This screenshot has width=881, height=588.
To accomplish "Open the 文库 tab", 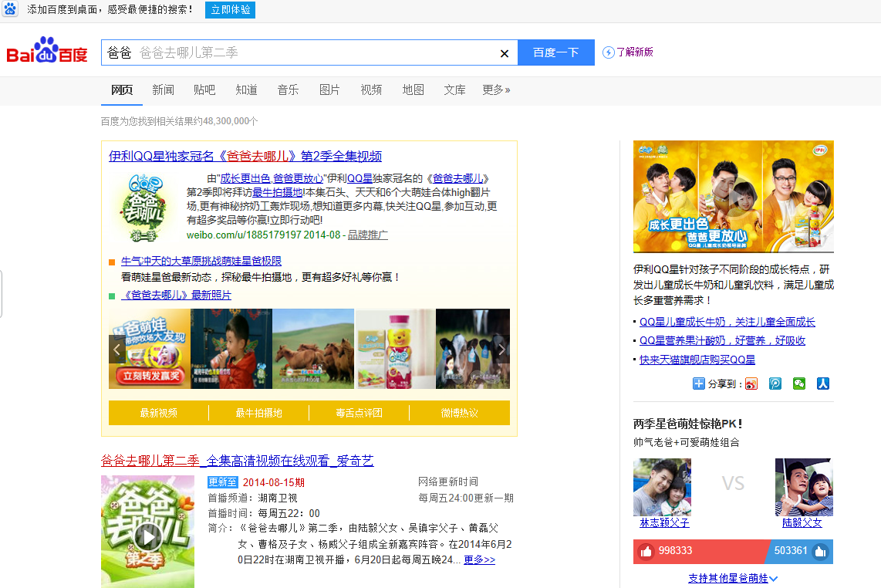I will coord(454,90).
